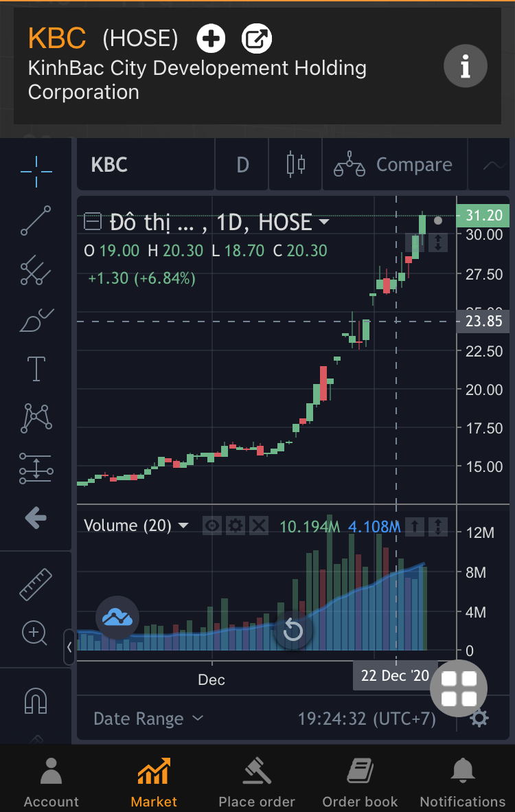Open the Date Range dropdown
This screenshot has width=515, height=812.
[x=148, y=719]
